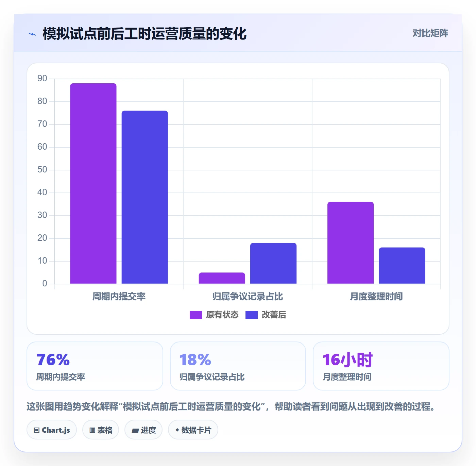Click the purple 月度整理时间 bar
This screenshot has height=466, width=476.
(351, 243)
